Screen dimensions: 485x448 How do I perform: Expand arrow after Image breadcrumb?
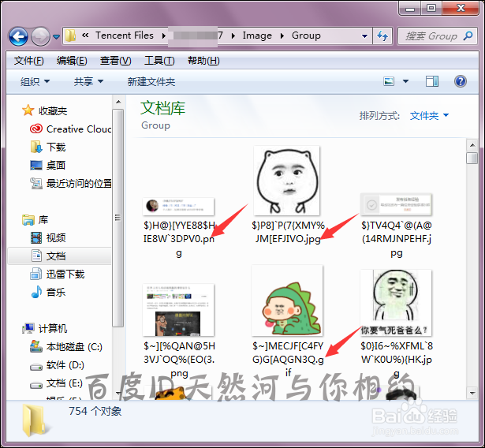coord(282,36)
